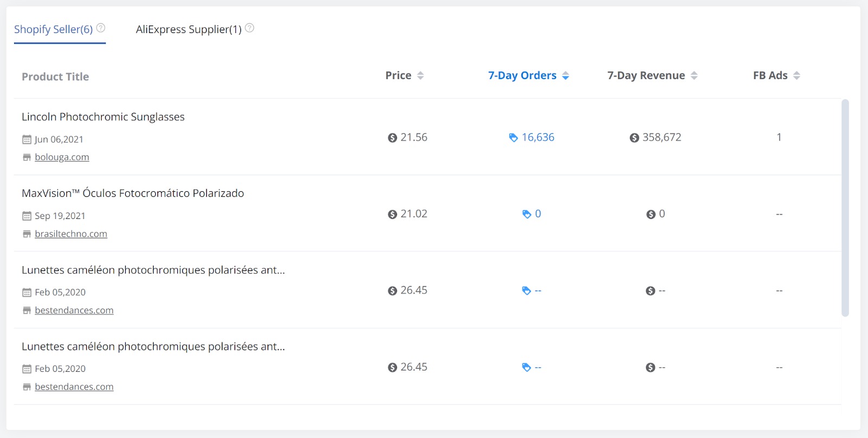Click calendar icon next to Sep 19,2021

point(27,216)
